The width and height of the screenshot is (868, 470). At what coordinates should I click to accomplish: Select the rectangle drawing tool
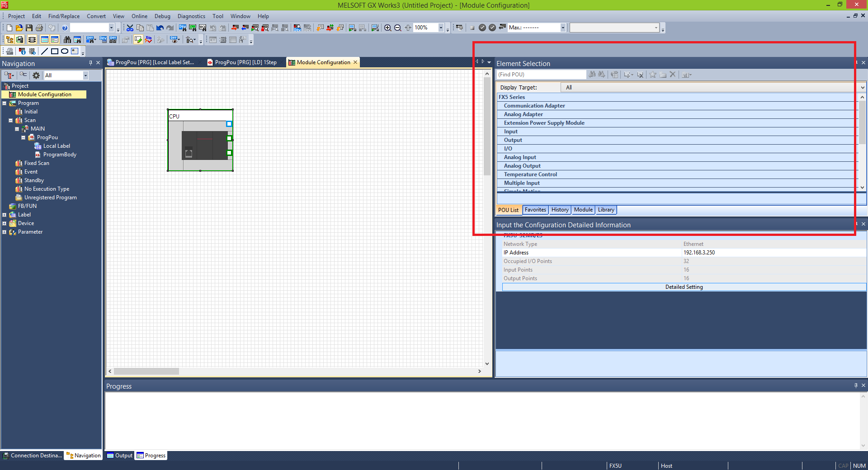click(55, 51)
